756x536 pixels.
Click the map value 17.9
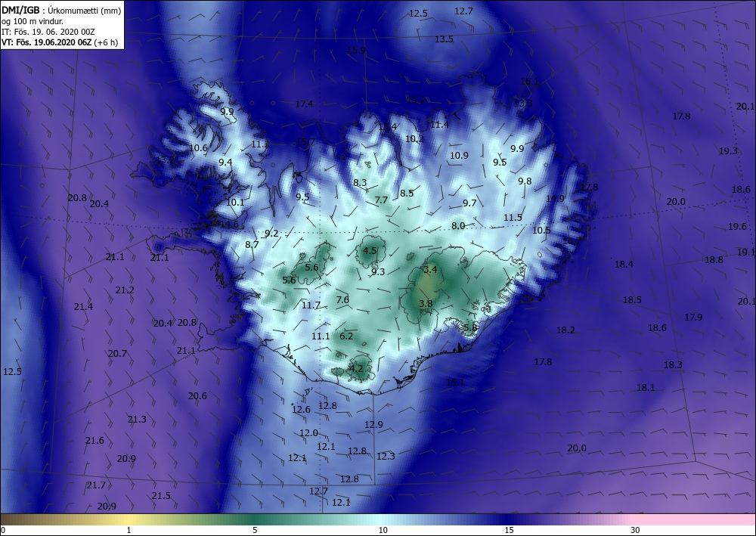pos(693,318)
